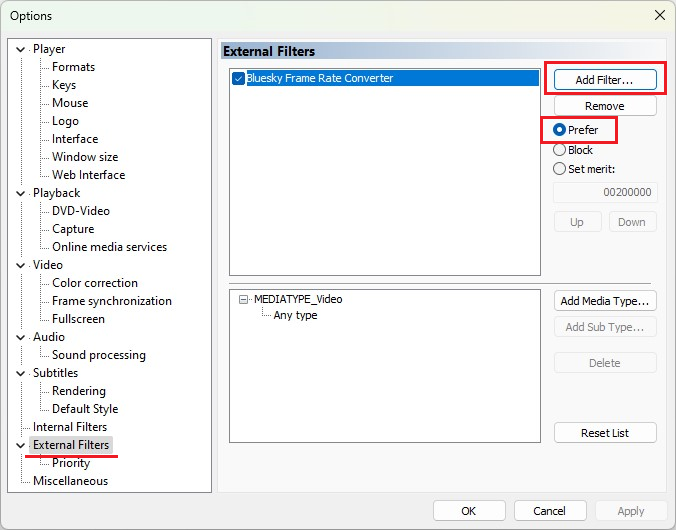The width and height of the screenshot is (676, 530).
Task: Click the Reset List button
Action: pos(605,433)
